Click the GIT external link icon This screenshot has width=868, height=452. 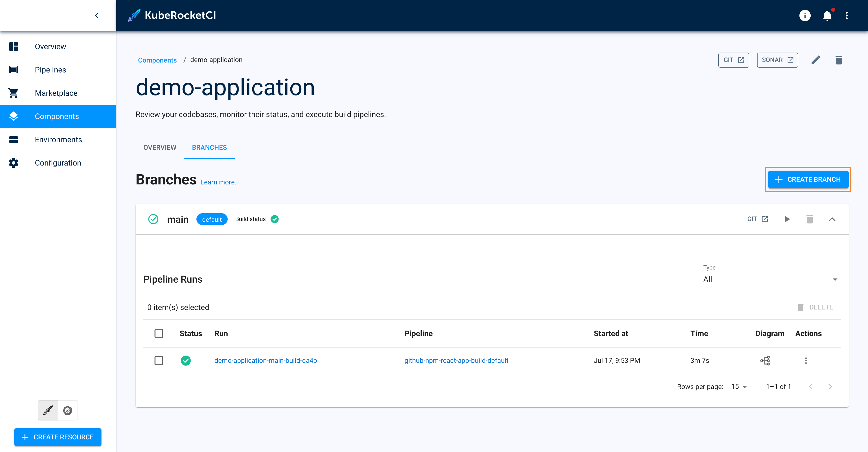click(741, 60)
